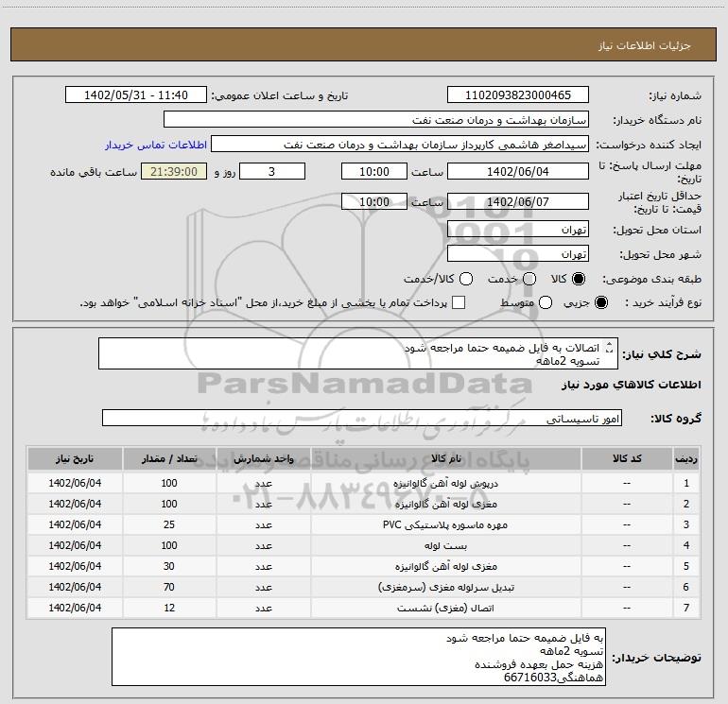Select item درپوش لوله آهن گالوانیزه
This screenshot has width=728, height=704.
(445, 483)
